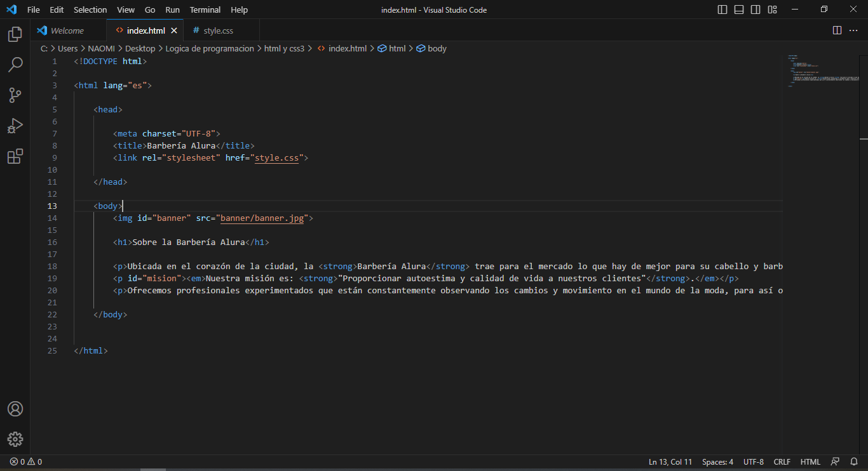Open the Selection menu
Screen dimensions: 868x471
90,10
